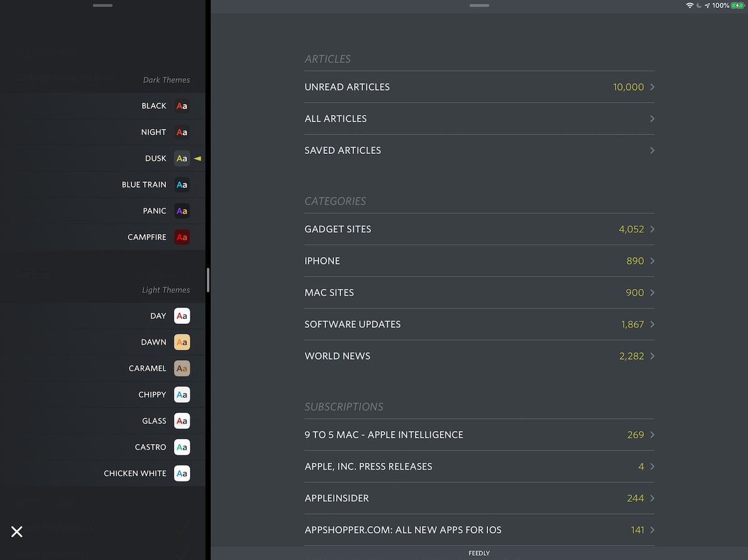Choose the CHIPPY theme

[x=102, y=394]
